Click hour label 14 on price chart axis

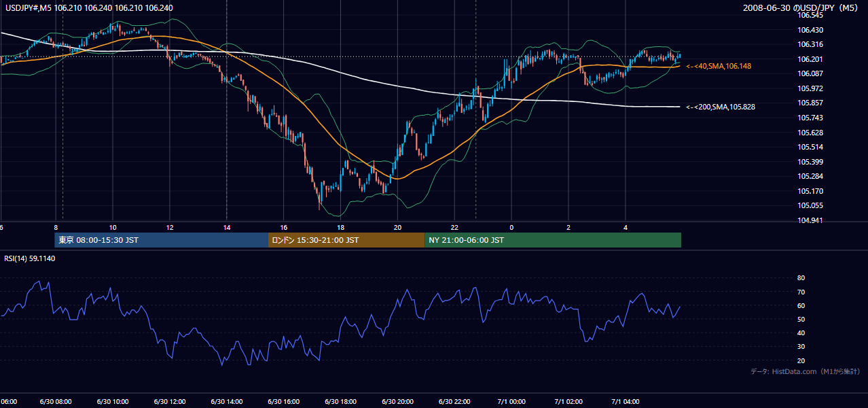pyautogui.click(x=226, y=227)
